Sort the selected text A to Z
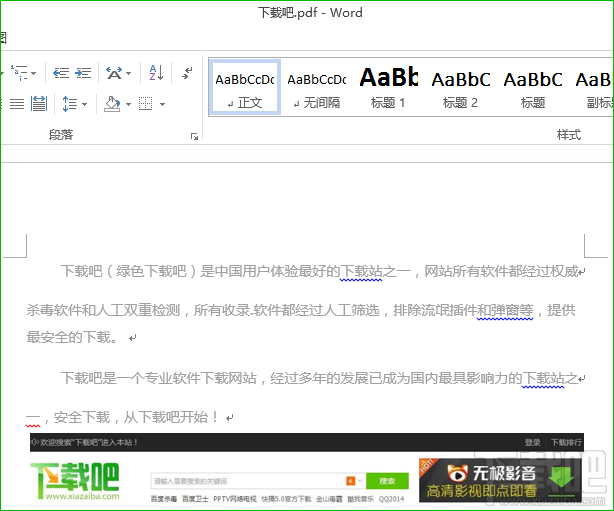This screenshot has width=614, height=511. 156,73
